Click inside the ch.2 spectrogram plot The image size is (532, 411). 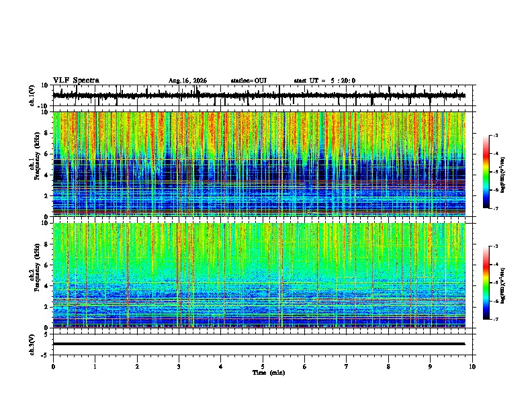[259, 275]
